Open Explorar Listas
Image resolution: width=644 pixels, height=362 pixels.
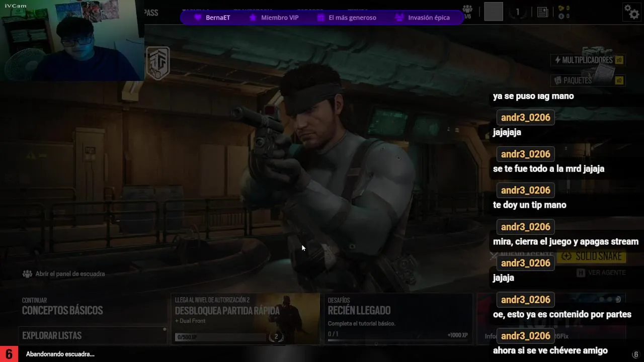click(93, 335)
